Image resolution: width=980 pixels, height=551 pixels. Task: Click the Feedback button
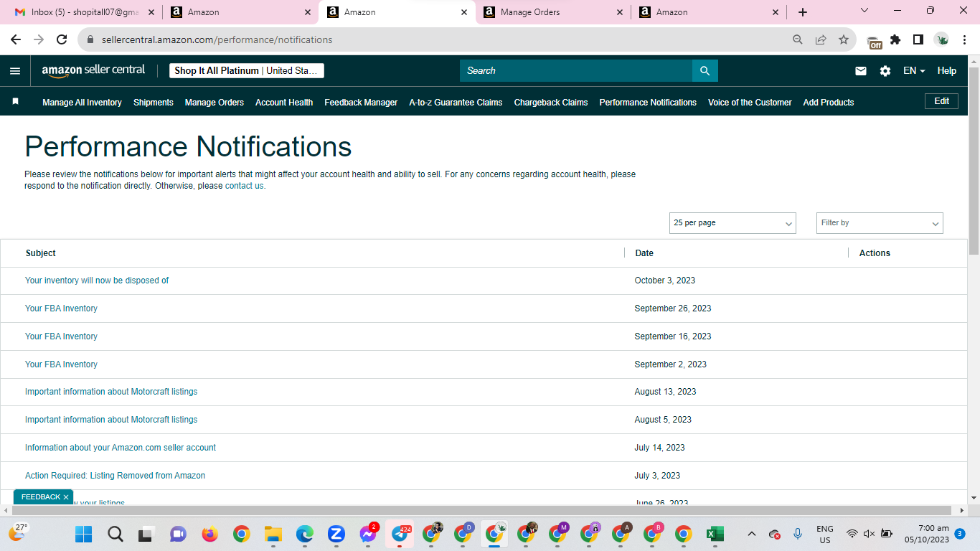[40, 497]
